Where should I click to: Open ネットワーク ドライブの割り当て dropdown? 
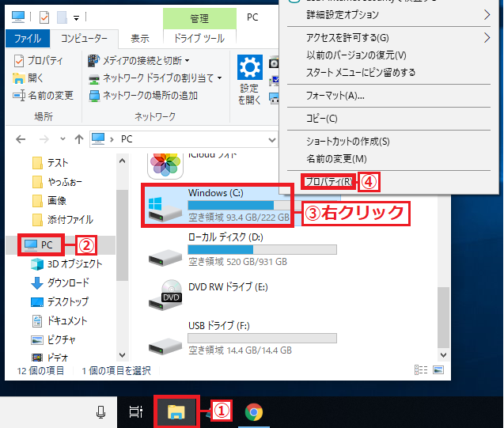(155, 78)
